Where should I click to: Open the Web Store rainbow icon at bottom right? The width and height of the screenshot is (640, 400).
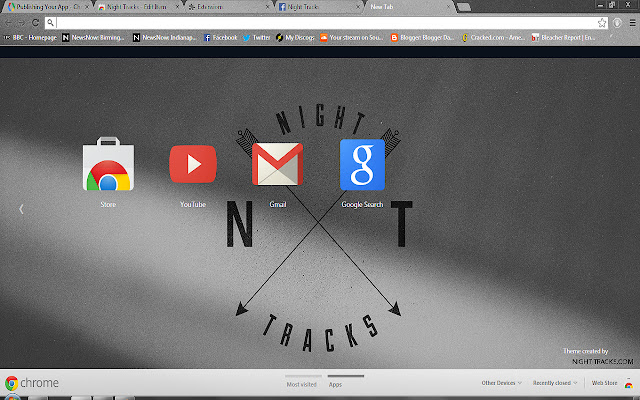[629, 384]
